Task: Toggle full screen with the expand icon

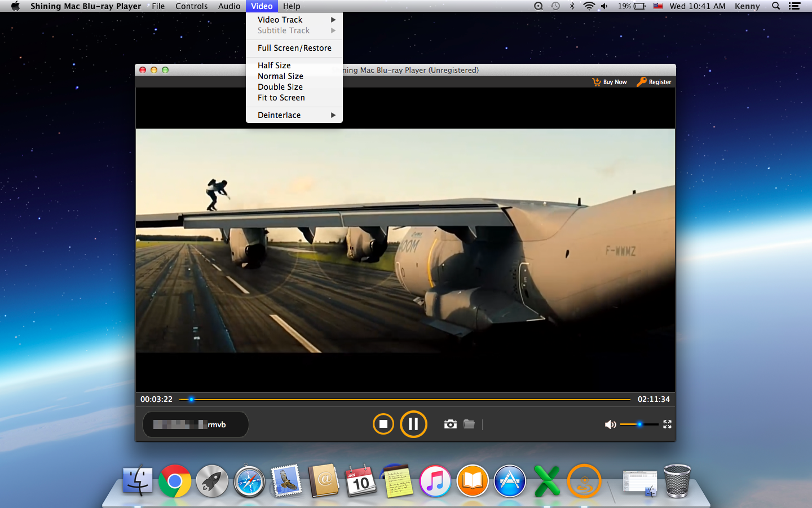Action: tap(667, 424)
